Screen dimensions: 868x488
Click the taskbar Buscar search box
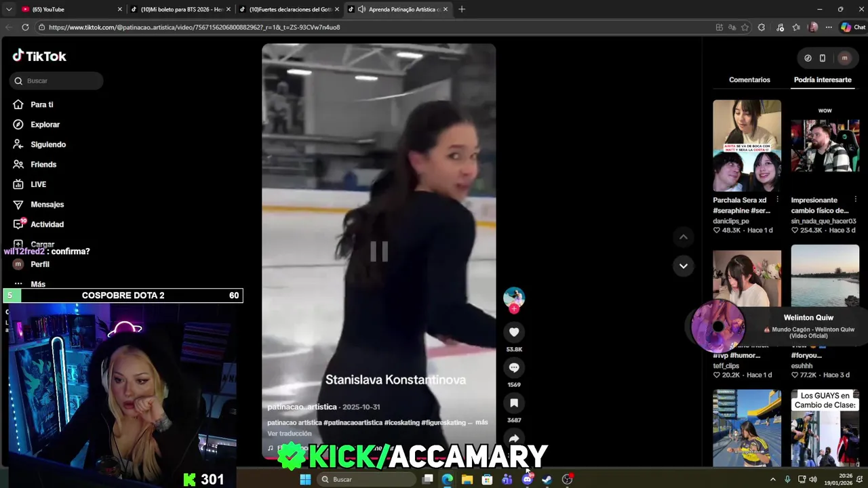367,479
